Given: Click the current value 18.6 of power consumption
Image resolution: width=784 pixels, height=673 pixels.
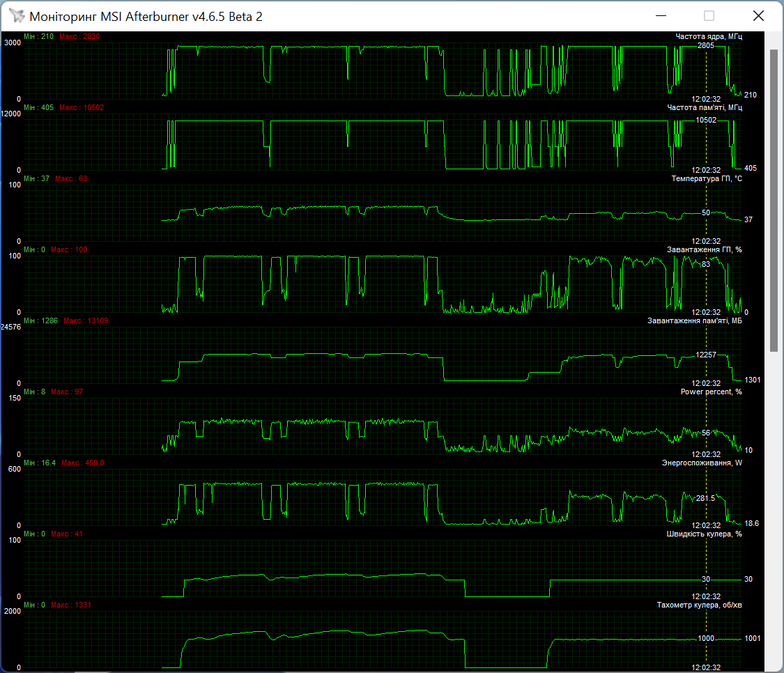Looking at the screenshot, I should point(751,523).
